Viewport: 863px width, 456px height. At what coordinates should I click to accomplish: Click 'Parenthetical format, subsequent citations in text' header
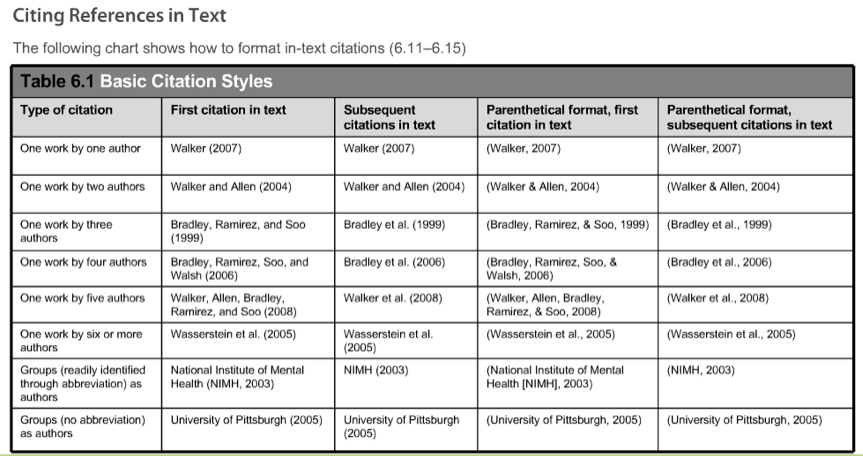click(749, 117)
